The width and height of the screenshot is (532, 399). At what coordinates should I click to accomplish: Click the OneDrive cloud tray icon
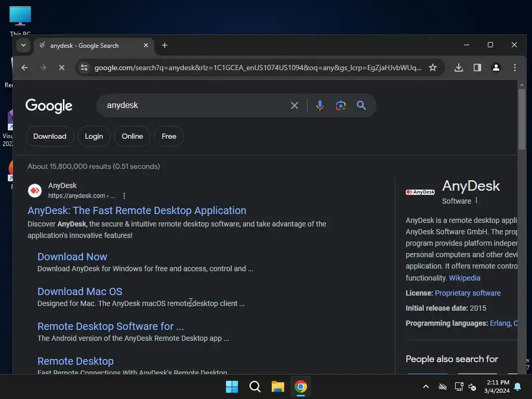[x=443, y=387]
